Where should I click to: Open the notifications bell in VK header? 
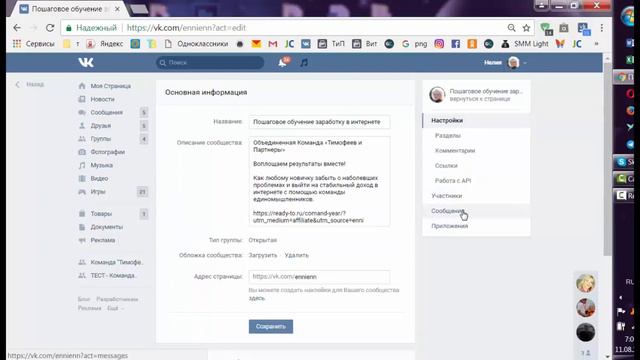point(282,62)
